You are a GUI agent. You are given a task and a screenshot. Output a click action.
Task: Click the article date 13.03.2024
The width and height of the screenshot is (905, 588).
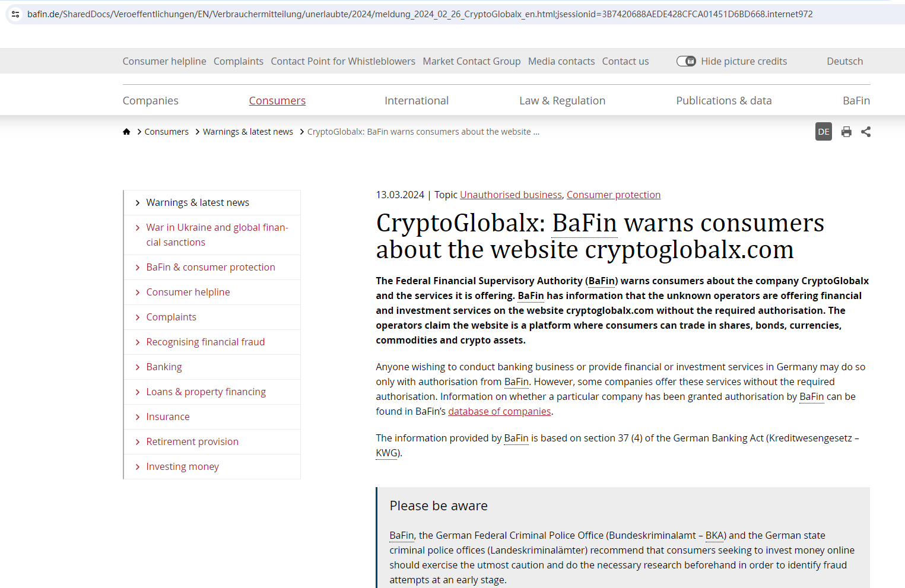[x=400, y=195]
